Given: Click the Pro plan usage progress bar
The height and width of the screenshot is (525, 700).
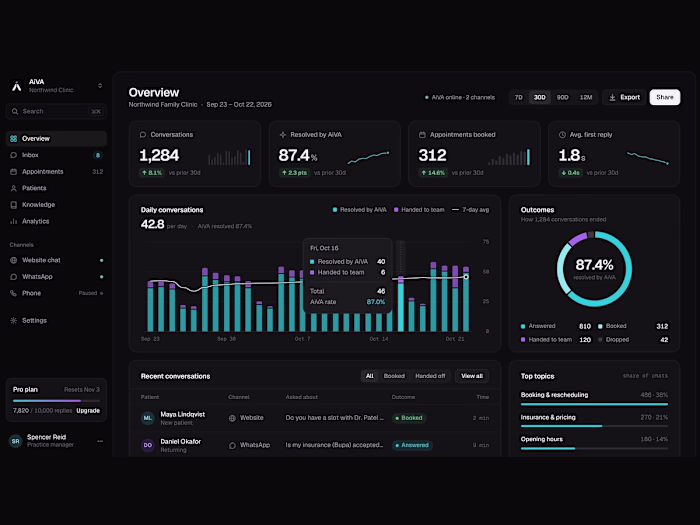Looking at the screenshot, I should coord(56,400).
